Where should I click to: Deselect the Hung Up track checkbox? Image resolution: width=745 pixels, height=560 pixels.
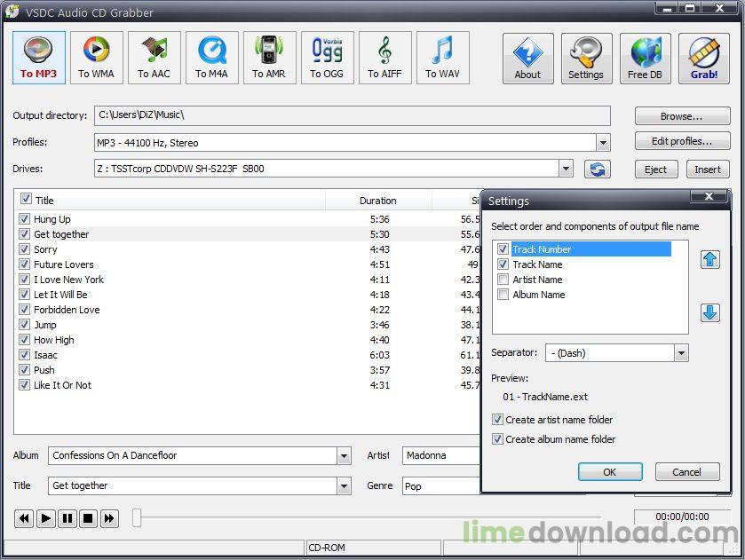[24, 219]
